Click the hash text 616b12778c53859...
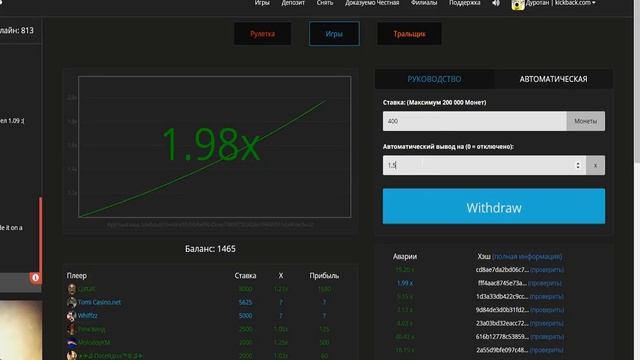Screen dimensions: 640x360 pyautogui.click(x=502, y=337)
